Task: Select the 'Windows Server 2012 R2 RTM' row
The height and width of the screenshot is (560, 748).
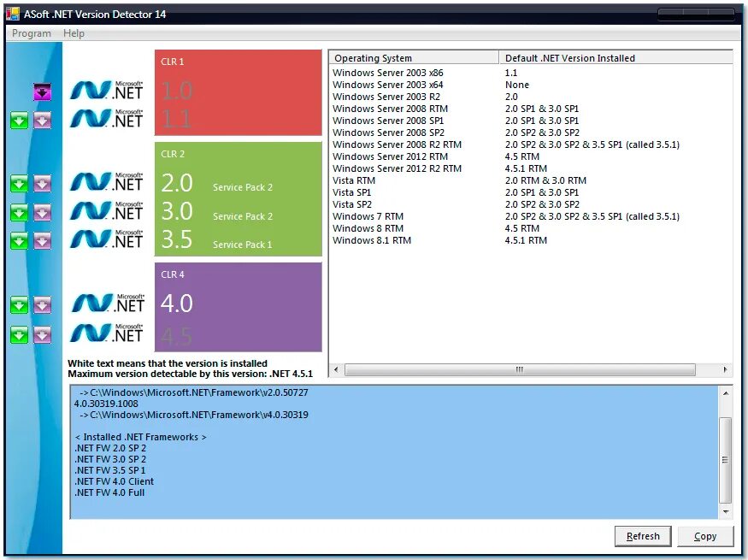Action: click(x=531, y=168)
